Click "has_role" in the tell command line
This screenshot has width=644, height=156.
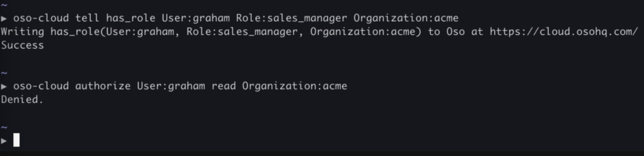coord(131,18)
